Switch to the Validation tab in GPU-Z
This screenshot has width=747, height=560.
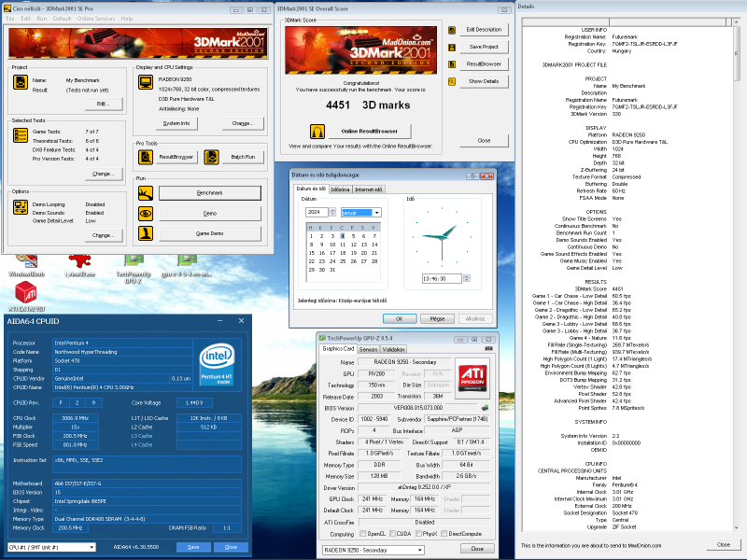point(393,349)
